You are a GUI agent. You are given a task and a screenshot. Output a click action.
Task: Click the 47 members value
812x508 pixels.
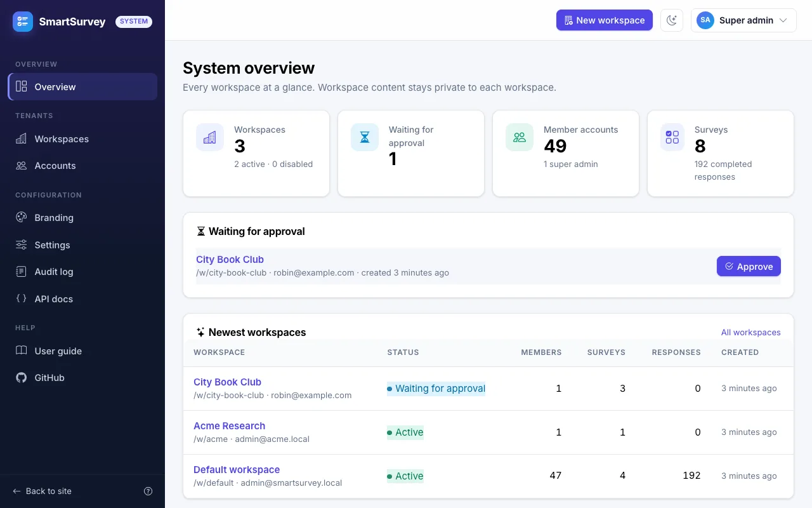[x=556, y=475]
